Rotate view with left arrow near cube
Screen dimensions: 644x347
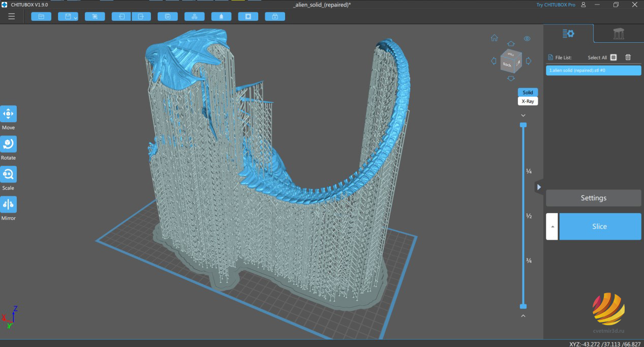coord(494,61)
